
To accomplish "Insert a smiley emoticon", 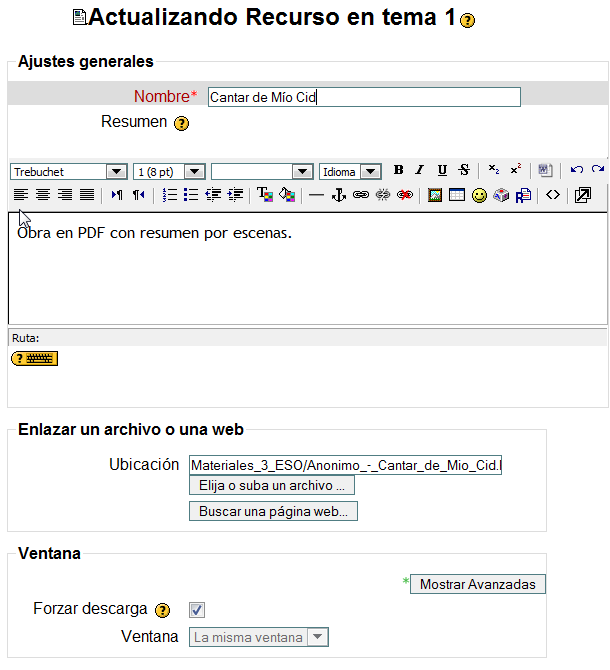I will (479, 195).
